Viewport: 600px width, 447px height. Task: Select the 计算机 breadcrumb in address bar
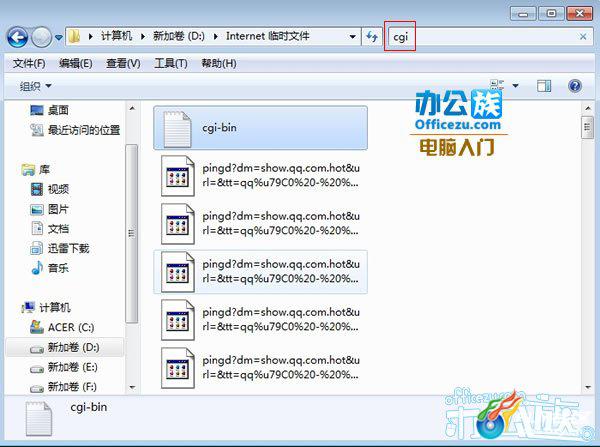coord(116,36)
